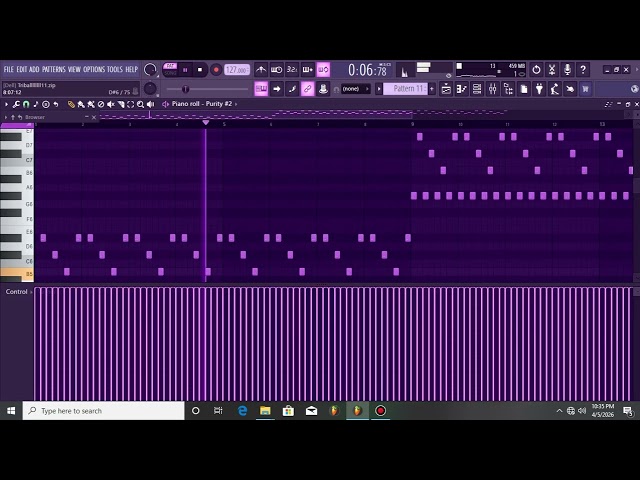Viewport: 640px width, 480px height.
Task: Click the main pitch knob below volume
Action: pyautogui.click(x=150, y=89)
